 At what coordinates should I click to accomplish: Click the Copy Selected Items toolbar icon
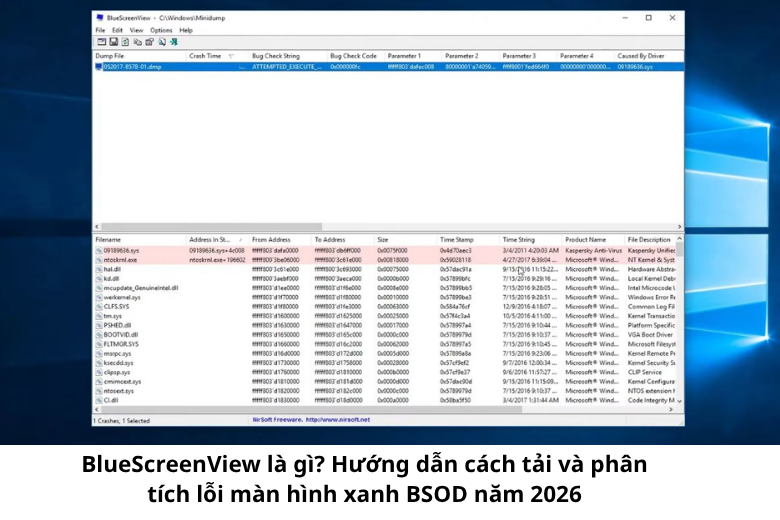[x=137, y=42]
